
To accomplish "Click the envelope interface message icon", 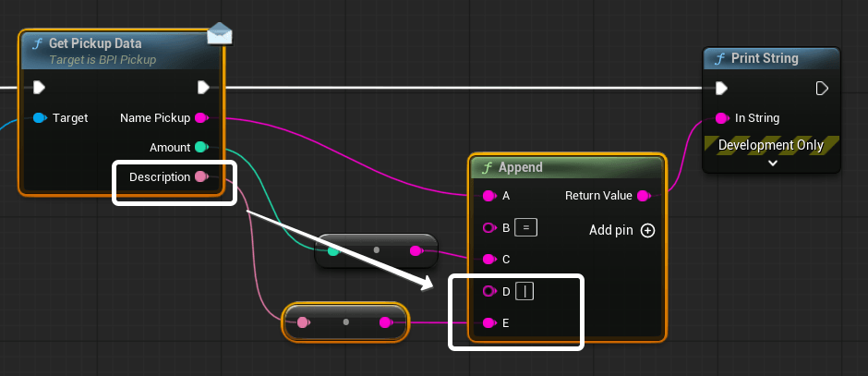I will coord(219,33).
